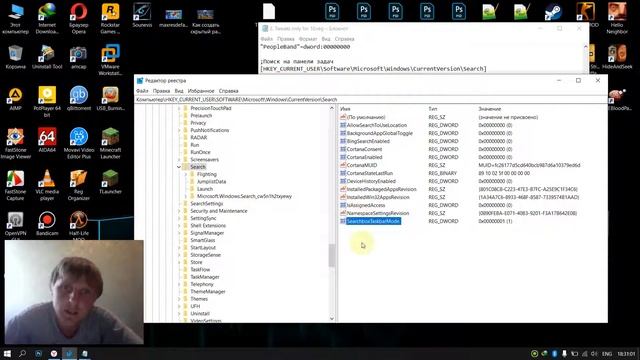Screen dimensions: 640x360
Task: Expand the PrecisionTouchPad key
Action: point(179,108)
